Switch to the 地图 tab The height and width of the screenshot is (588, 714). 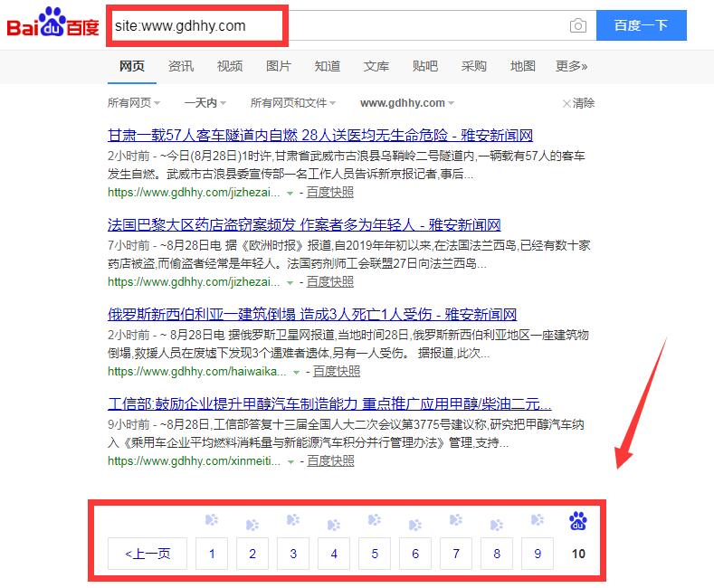(522, 66)
